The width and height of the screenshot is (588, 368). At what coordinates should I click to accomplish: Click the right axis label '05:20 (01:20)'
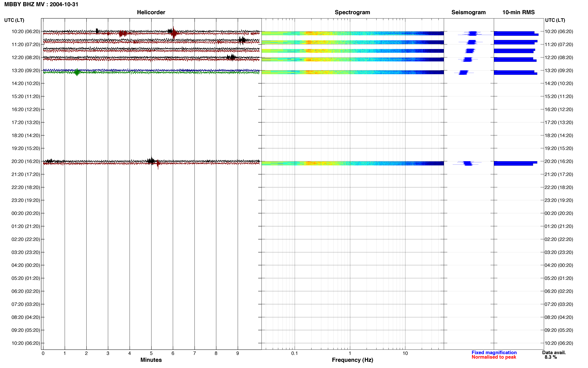[x=559, y=278]
